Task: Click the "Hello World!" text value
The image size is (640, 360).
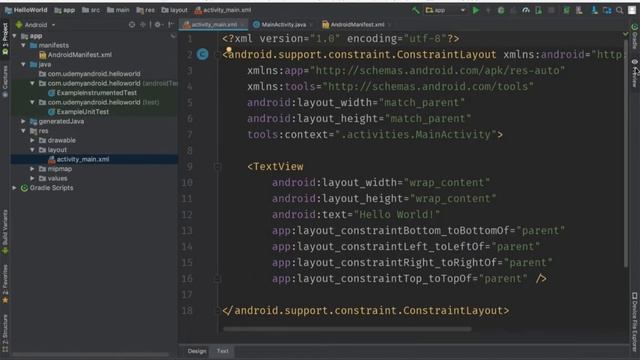Action: click(x=397, y=215)
